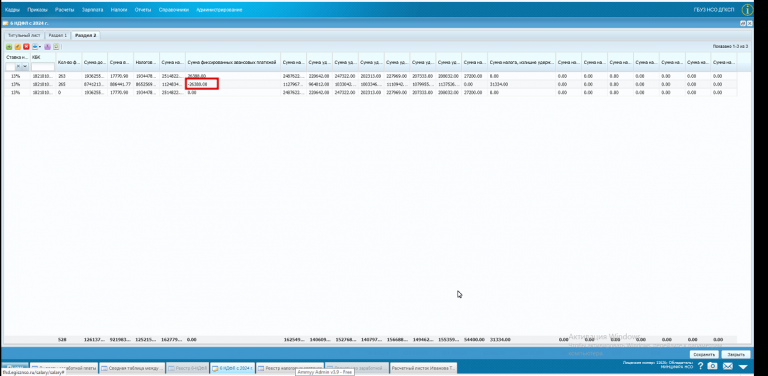Open the Зарплата menu
Screen dimensions: 768x376
click(x=92, y=10)
